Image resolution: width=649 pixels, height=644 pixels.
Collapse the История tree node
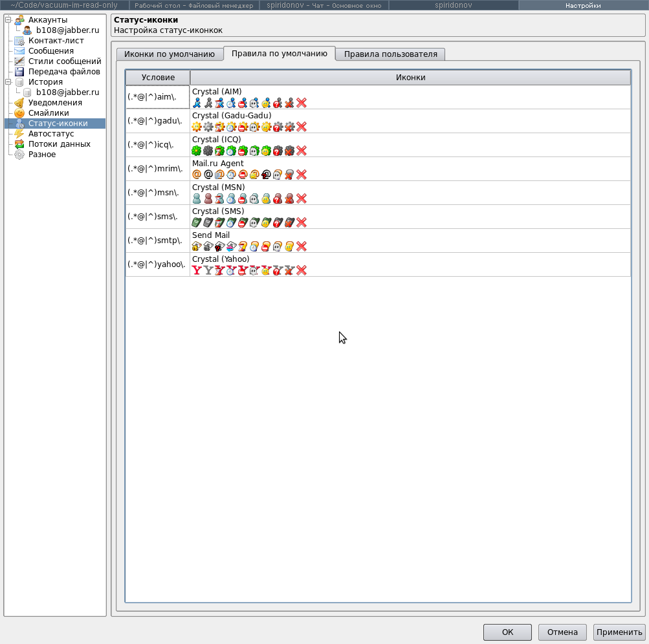point(8,82)
